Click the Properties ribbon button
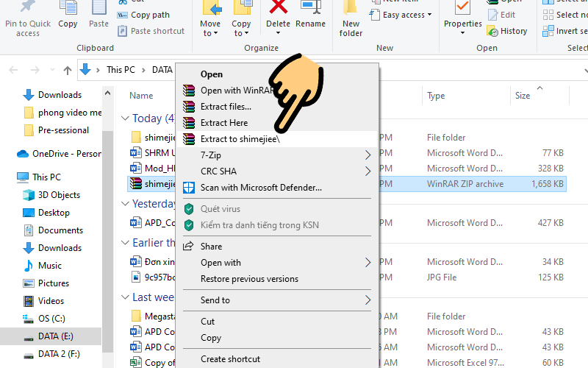 (x=463, y=17)
